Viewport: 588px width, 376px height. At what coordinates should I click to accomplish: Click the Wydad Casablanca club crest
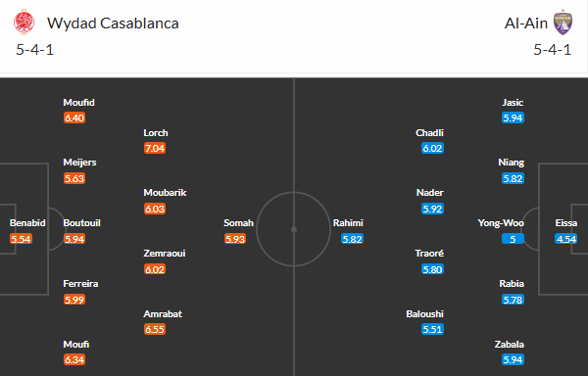coord(24,23)
